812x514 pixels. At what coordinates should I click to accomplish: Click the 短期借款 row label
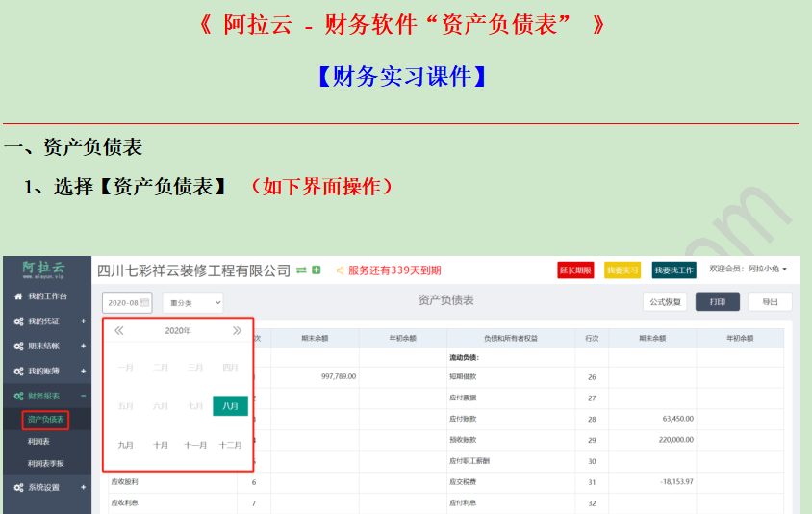coord(463,376)
